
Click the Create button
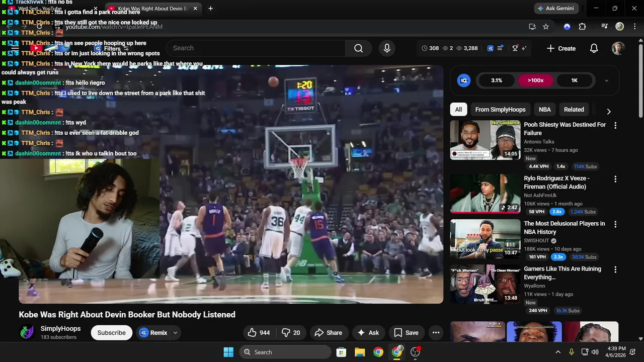coord(561,48)
